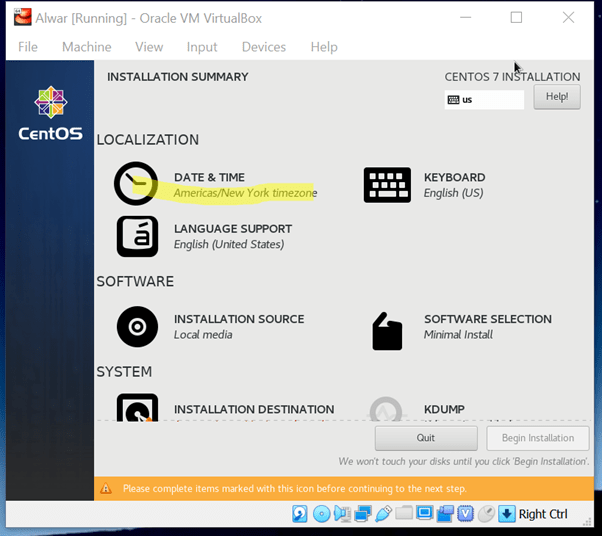The height and width of the screenshot is (536, 602).
Task: Click the Begin Installation button
Action: pyautogui.click(x=538, y=438)
